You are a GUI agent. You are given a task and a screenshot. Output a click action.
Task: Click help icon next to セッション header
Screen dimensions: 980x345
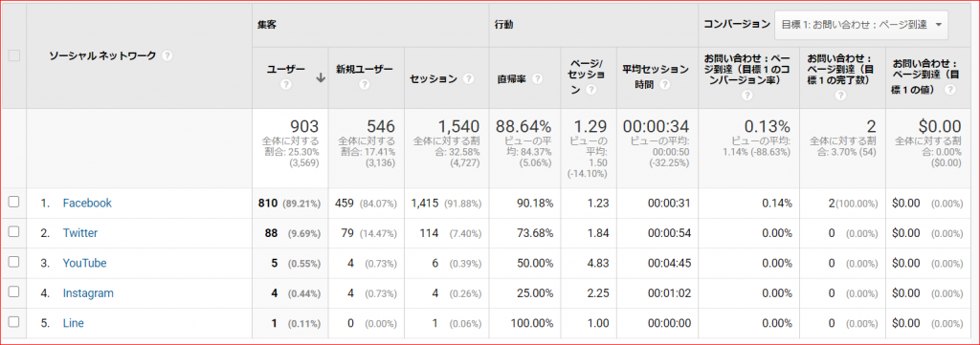[468, 79]
